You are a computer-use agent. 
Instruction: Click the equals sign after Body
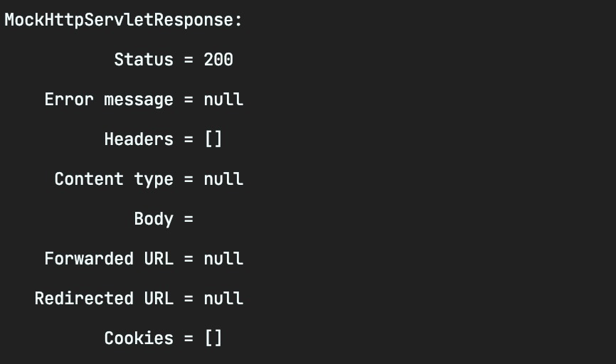coord(188,219)
